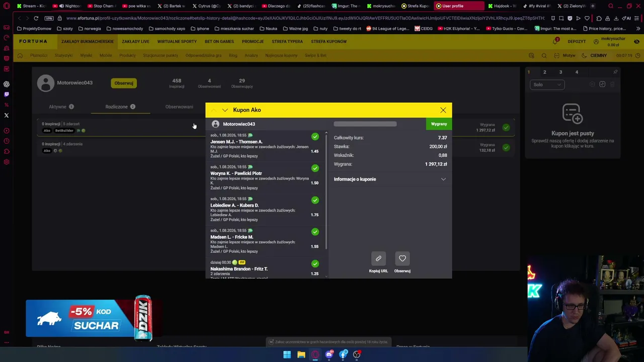The width and height of the screenshot is (644, 362).
Task: Open Twitch icon in Opera sidebar
Action: pyautogui.click(x=7, y=95)
